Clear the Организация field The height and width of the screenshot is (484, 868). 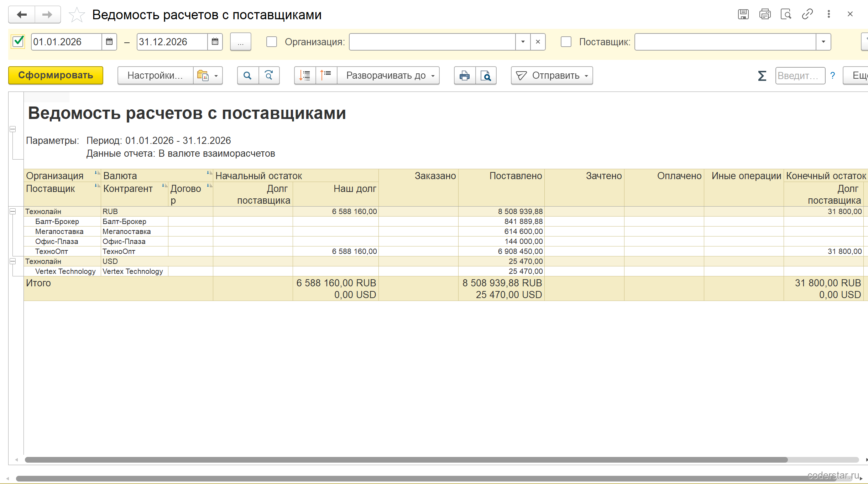538,42
